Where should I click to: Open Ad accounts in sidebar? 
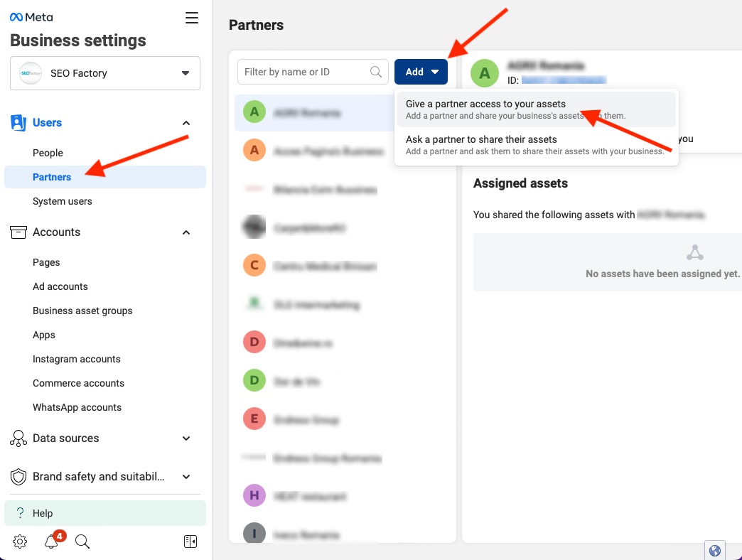click(x=60, y=286)
